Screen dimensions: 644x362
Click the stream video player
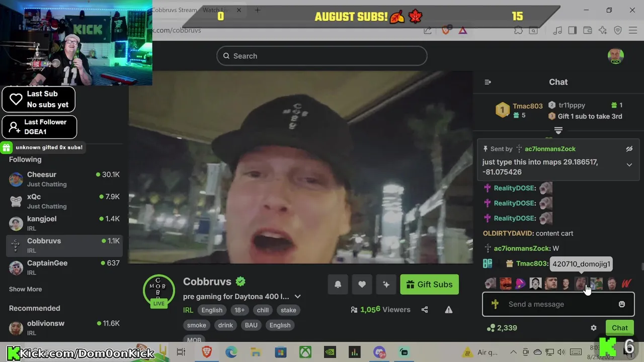(x=300, y=167)
